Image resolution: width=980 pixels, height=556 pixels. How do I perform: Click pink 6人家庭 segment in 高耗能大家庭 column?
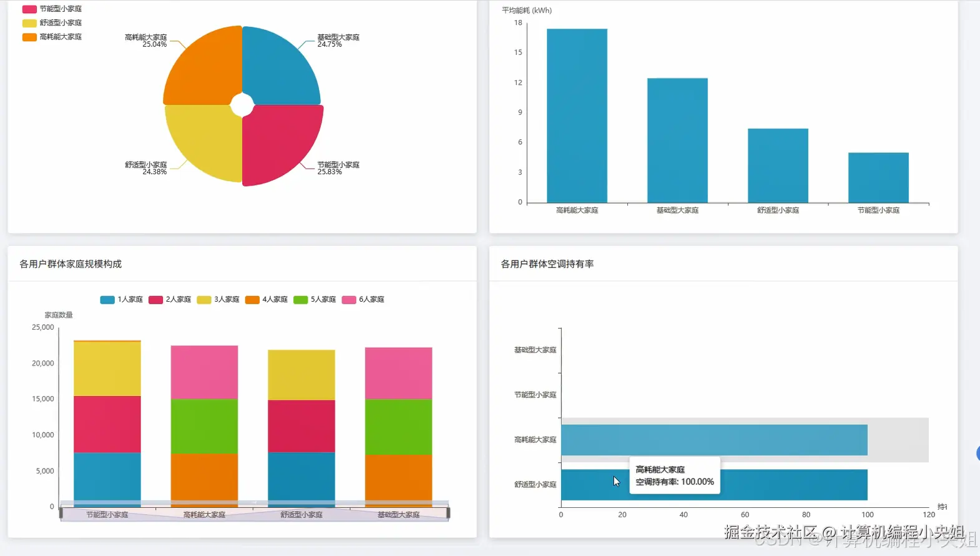[204, 372]
